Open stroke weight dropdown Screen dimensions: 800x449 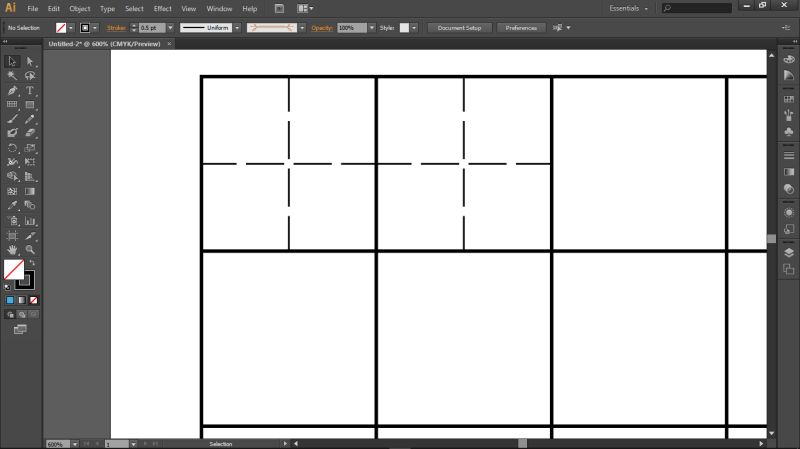tap(170, 28)
